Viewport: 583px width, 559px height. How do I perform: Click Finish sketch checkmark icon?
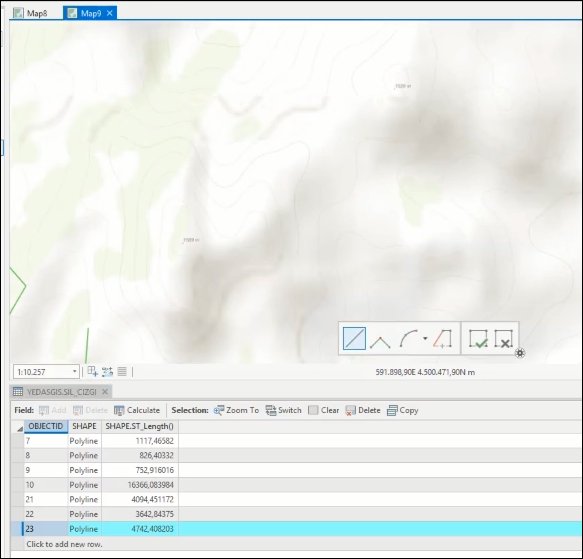tap(478, 338)
